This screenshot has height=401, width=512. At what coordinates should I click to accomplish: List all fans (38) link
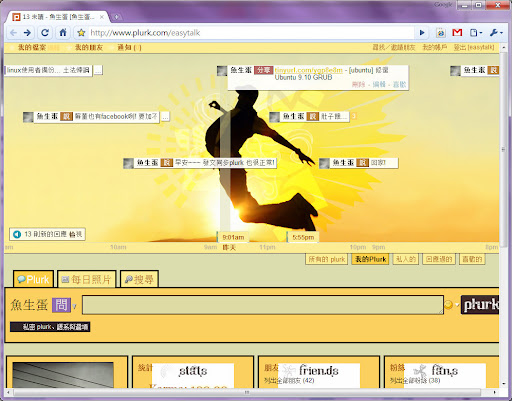[x=415, y=380]
